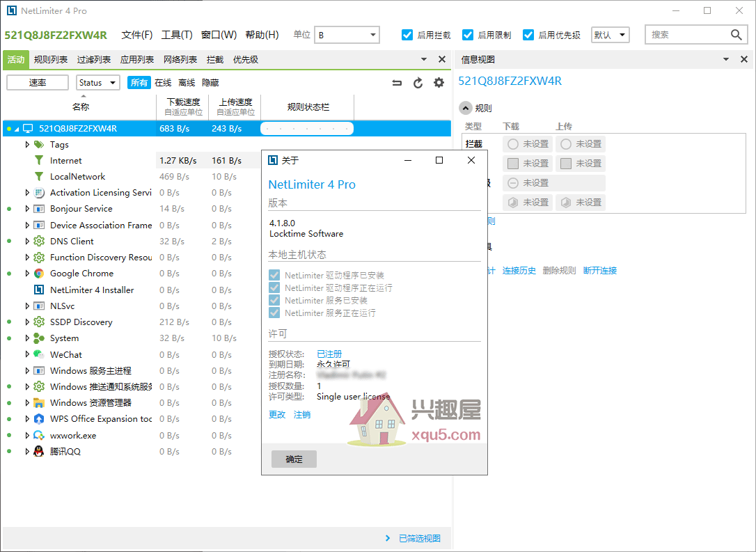Click the Google Chrome app icon

39,274
